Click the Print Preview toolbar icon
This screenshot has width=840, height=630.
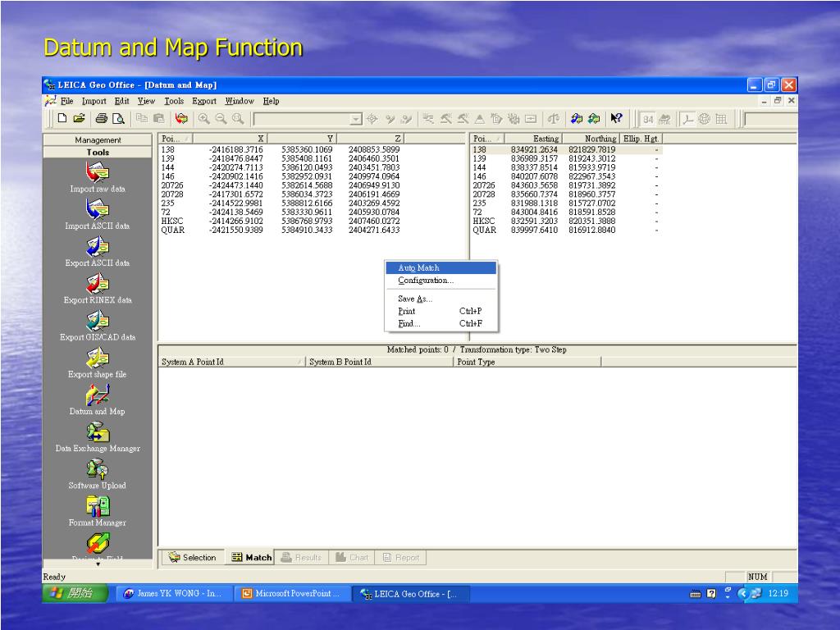(118, 118)
